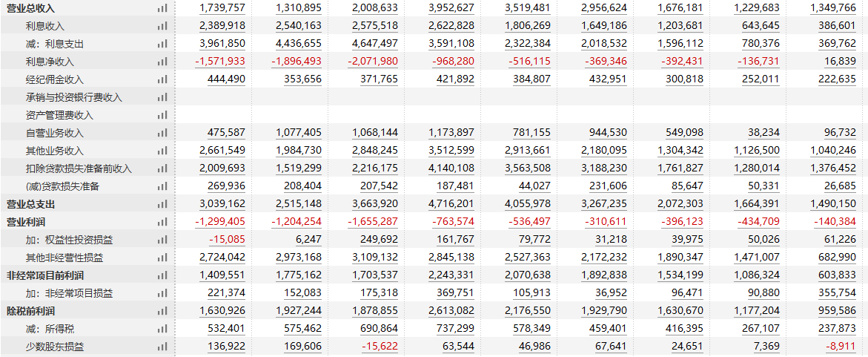The image size is (868, 357).
Task: Click the negative value -1,571,933
Action: 219,62
